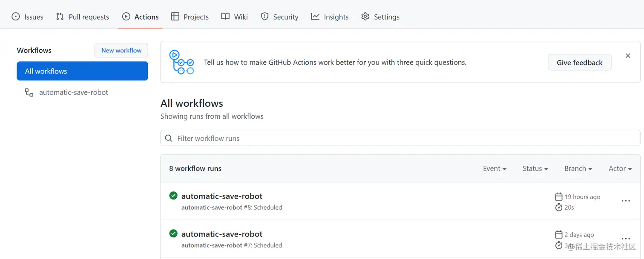Focus the Filter workflow runs field
644x259 pixels.
400,138
